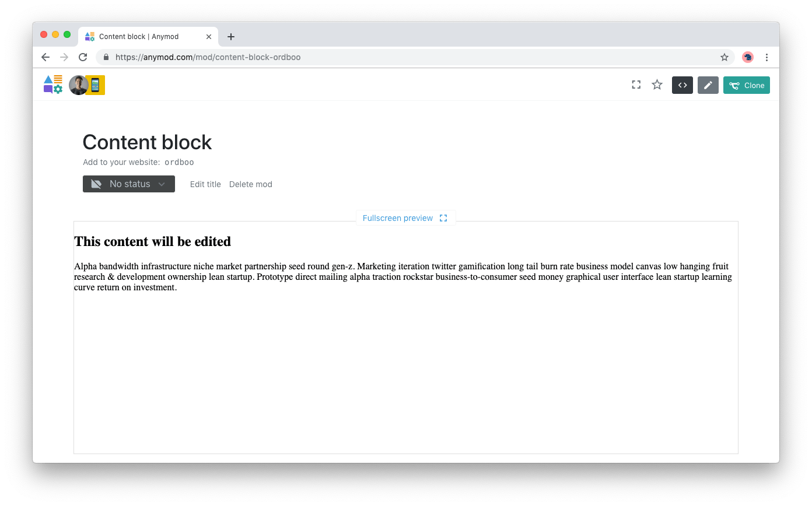Click the Anymod logo icon

click(52, 85)
